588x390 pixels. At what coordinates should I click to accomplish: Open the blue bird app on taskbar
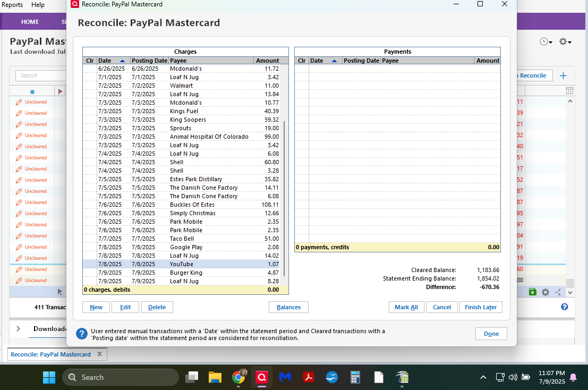pos(332,377)
